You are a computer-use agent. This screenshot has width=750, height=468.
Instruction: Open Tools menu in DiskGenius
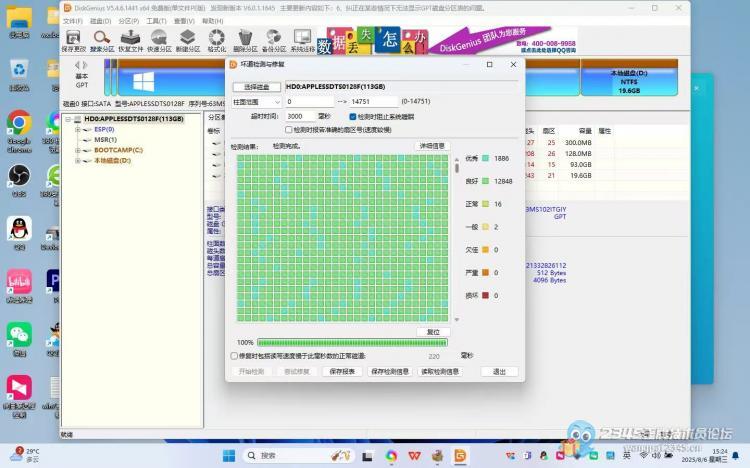[156, 21]
